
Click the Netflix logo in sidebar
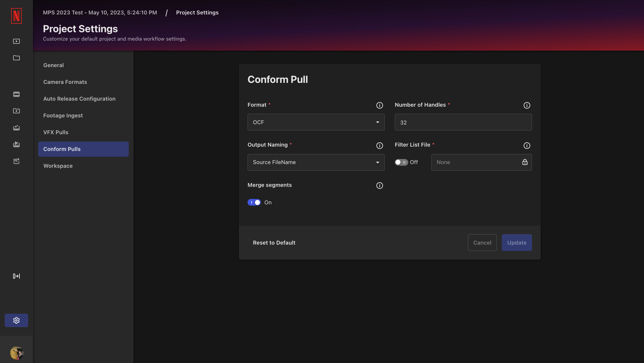(16, 16)
